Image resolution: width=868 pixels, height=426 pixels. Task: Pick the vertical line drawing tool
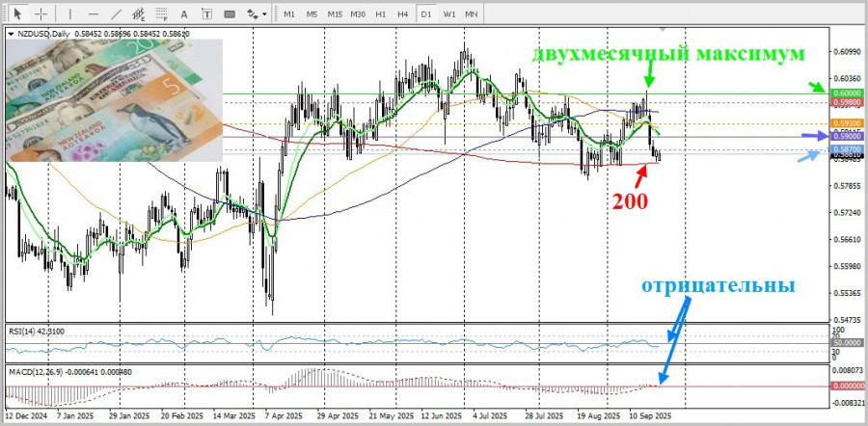(70, 13)
